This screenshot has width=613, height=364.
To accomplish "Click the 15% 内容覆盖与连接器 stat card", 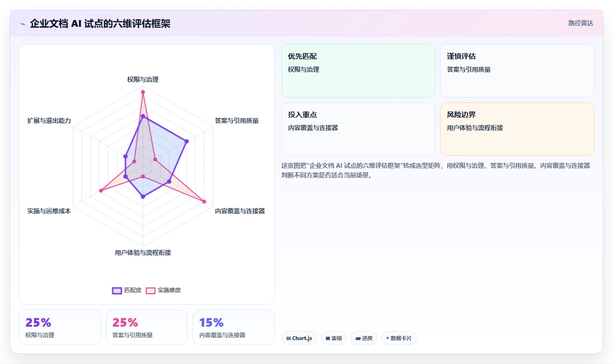I will pyautogui.click(x=234, y=327).
